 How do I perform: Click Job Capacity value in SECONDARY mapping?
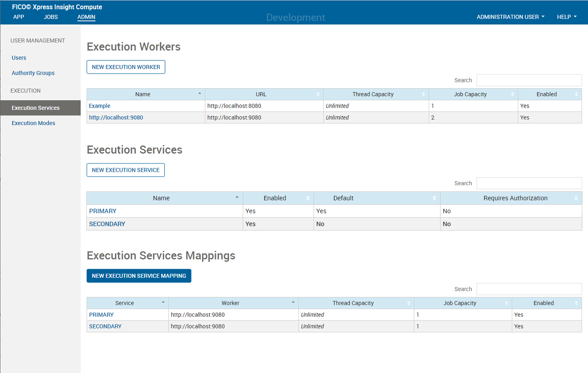(x=418, y=326)
